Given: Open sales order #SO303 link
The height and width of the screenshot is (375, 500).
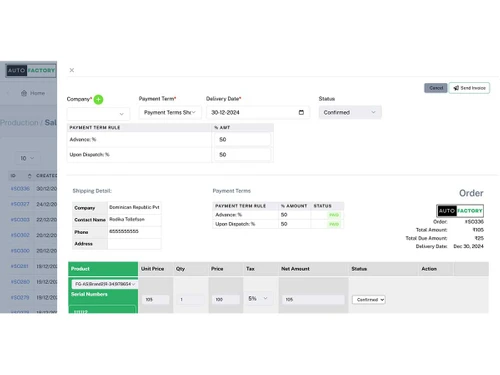Looking at the screenshot, I should tap(20, 220).
